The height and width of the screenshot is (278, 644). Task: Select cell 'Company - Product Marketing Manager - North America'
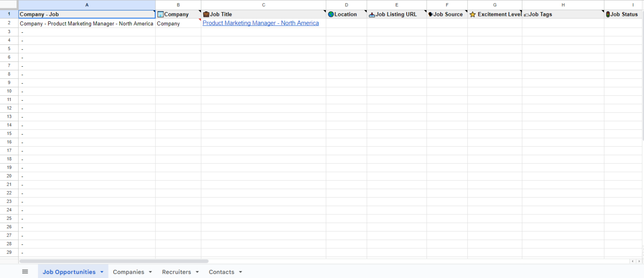[87, 23]
